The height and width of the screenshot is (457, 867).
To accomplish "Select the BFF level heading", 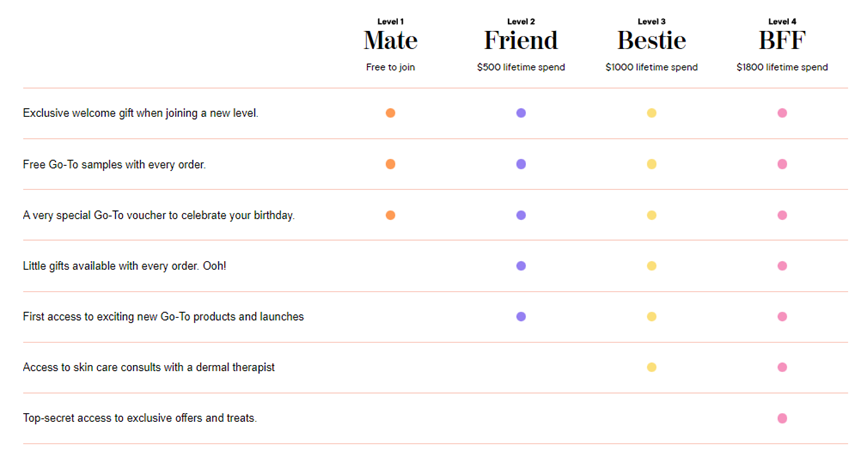I will pyautogui.click(x=782, y=40).
